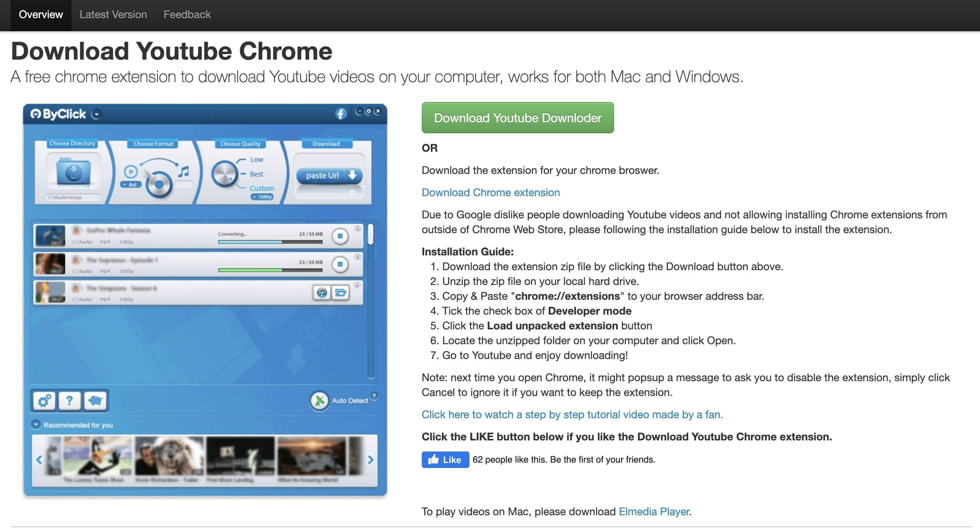Click the video play format icon
Viewport: 980px width, 528px height.
click(132, 171)
